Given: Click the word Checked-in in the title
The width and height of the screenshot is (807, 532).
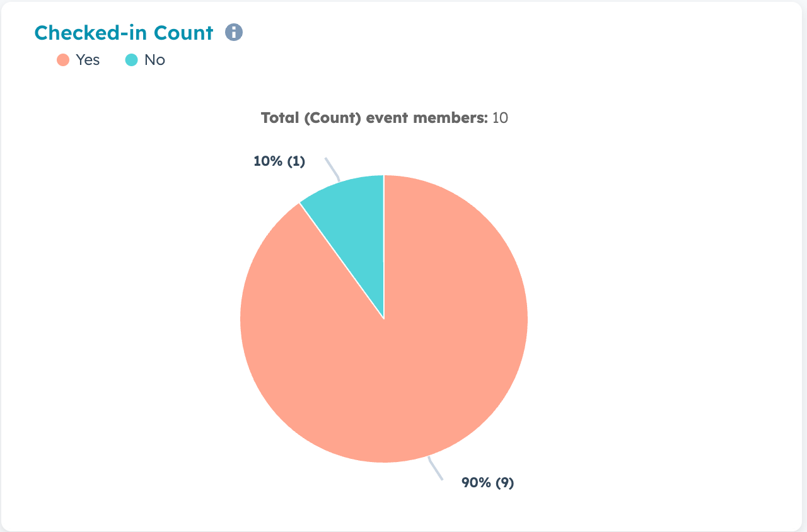Looking at the screenshot, I should pos(92,33).
